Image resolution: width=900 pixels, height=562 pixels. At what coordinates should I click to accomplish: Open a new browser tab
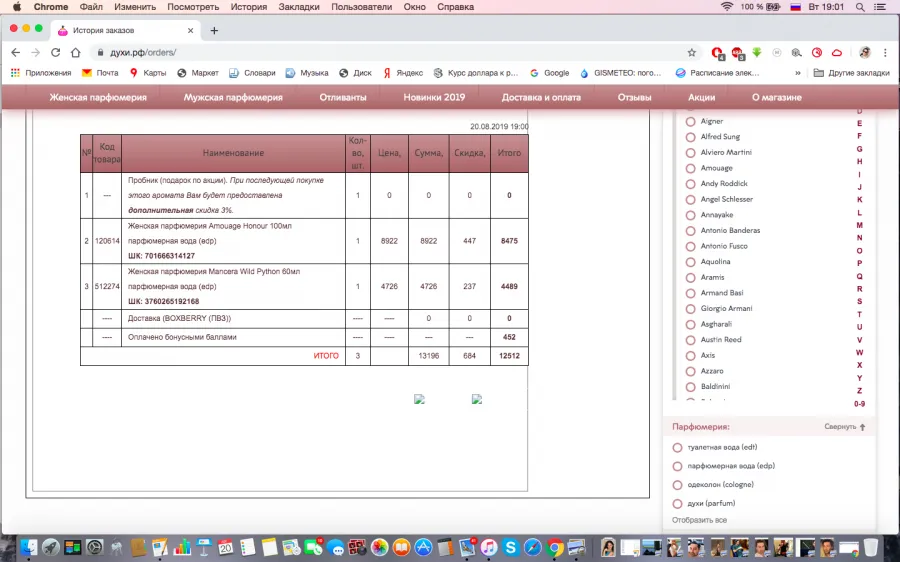click(x=214, y=30)
